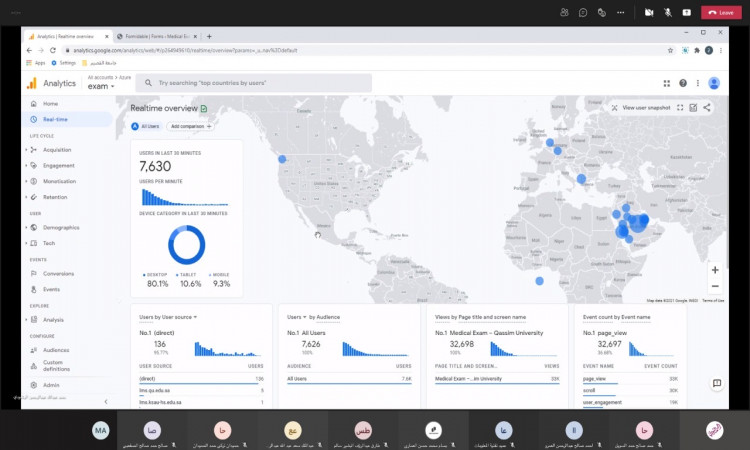The height and width of the screenshot is (450, 750).
Task: Click the Google Analytics logo
Action: (32, 83)
